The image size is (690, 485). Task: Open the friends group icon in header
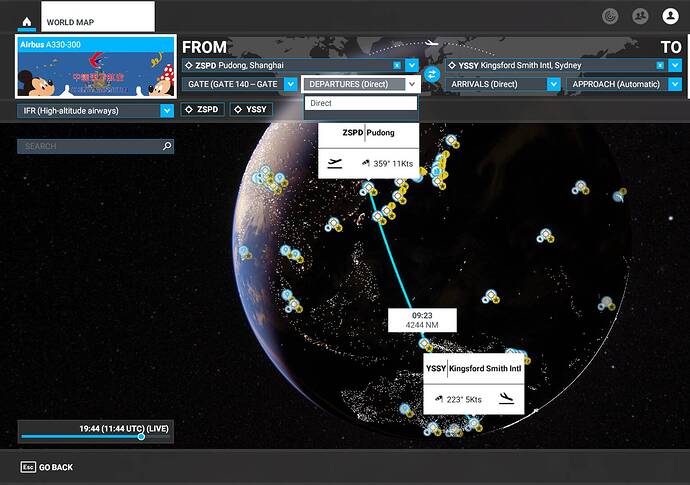[x=640, y=16]
